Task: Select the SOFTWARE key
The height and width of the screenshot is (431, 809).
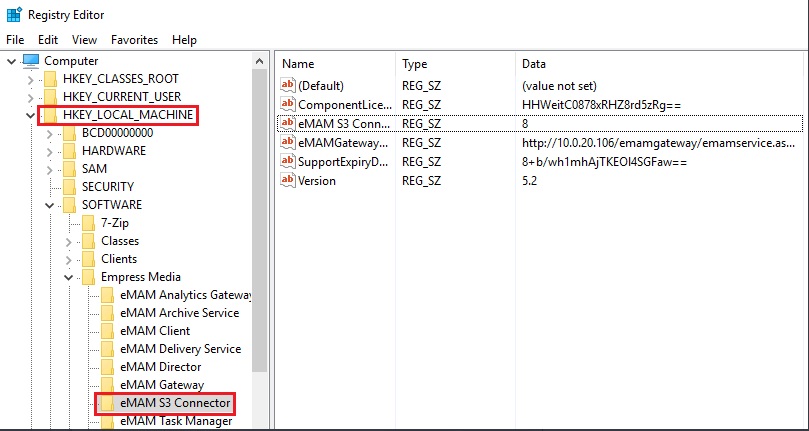Action: point(112,205)
